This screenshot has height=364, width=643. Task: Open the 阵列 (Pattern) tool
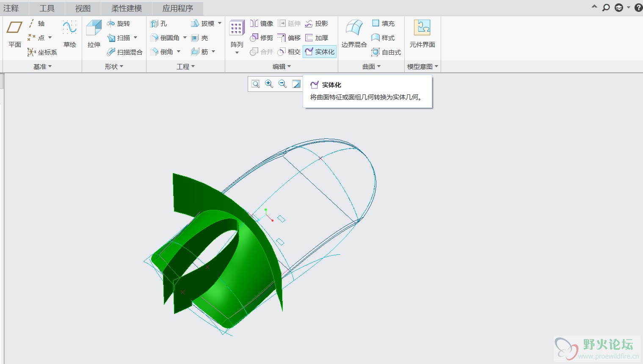pyautogui.click(x=237, y=34)
